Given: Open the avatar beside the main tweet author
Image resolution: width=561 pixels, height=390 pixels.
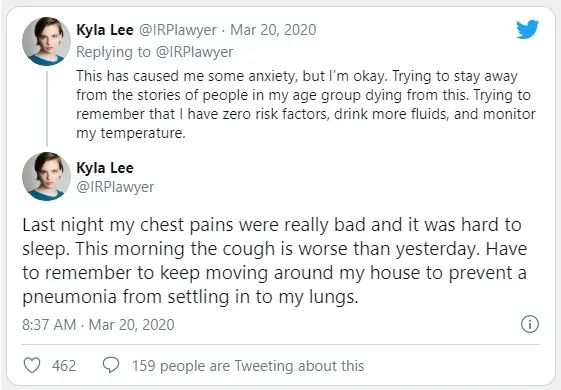Looking at the screenshot, I should [47, 176].
